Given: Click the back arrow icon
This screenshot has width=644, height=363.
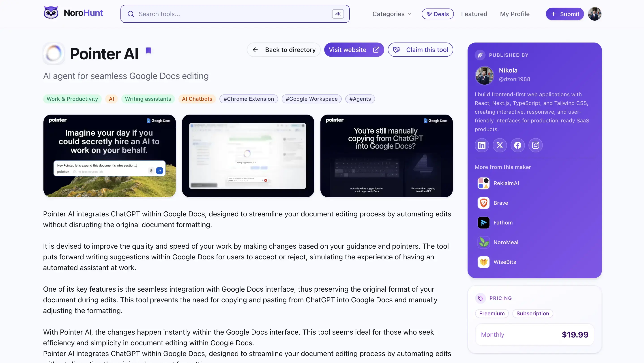Looking at the screenshot, I should pos(255,50).
